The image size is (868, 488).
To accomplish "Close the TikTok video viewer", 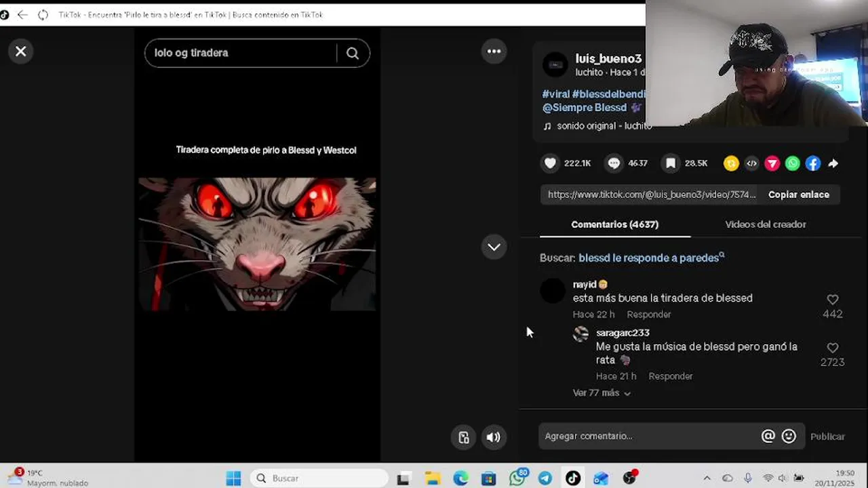I will (21, 52).
